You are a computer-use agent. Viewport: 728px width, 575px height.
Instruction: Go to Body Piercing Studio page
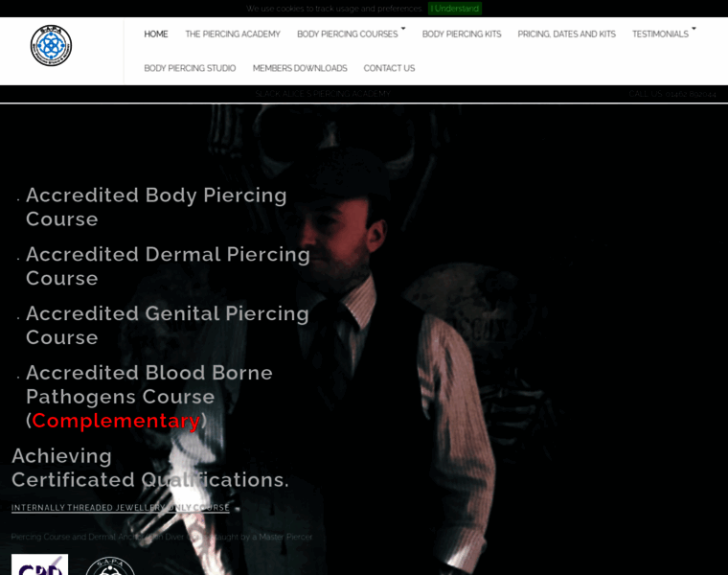point(190,68)
